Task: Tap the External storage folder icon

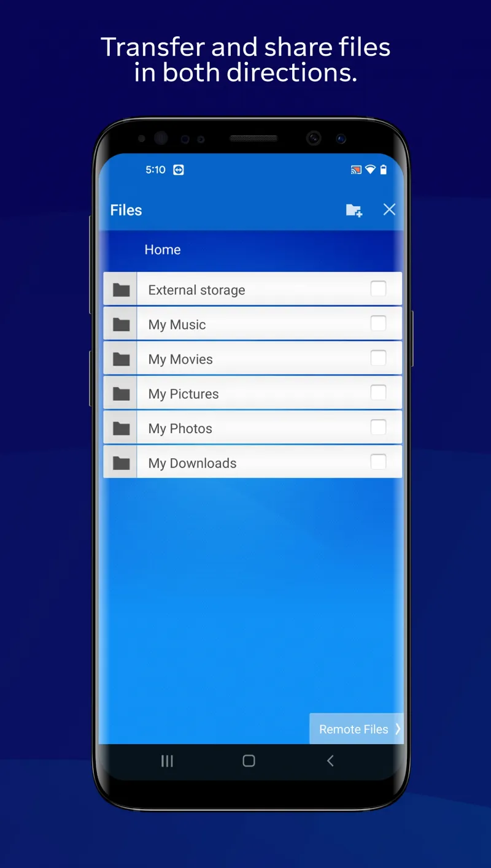Action: pos(122,290)
